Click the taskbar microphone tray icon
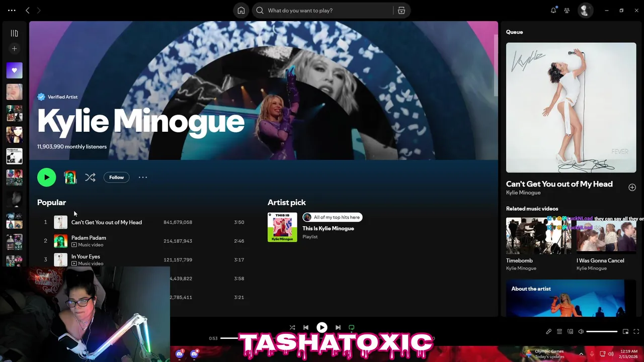644x362 pixels. tap(592, 354)
